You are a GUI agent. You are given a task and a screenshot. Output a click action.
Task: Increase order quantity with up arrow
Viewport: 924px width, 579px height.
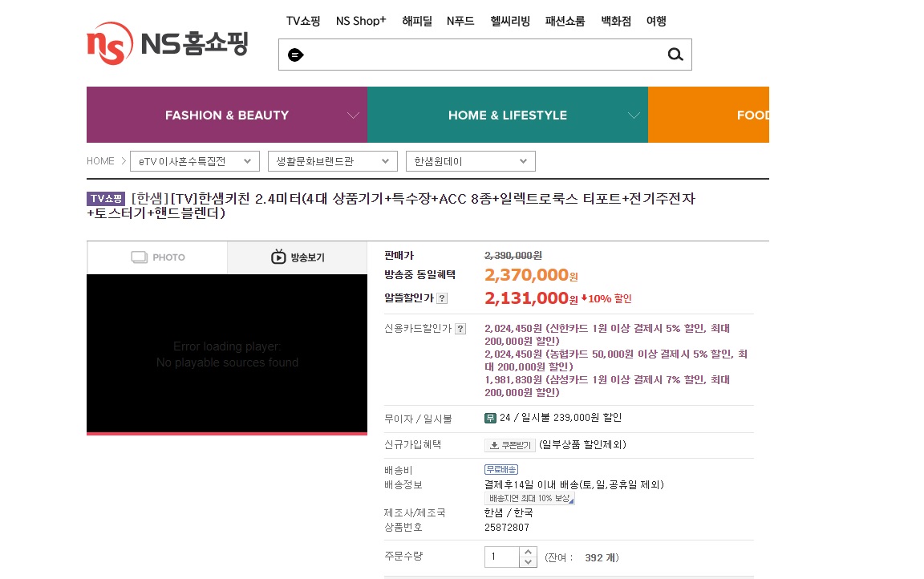tap(528, 552)
